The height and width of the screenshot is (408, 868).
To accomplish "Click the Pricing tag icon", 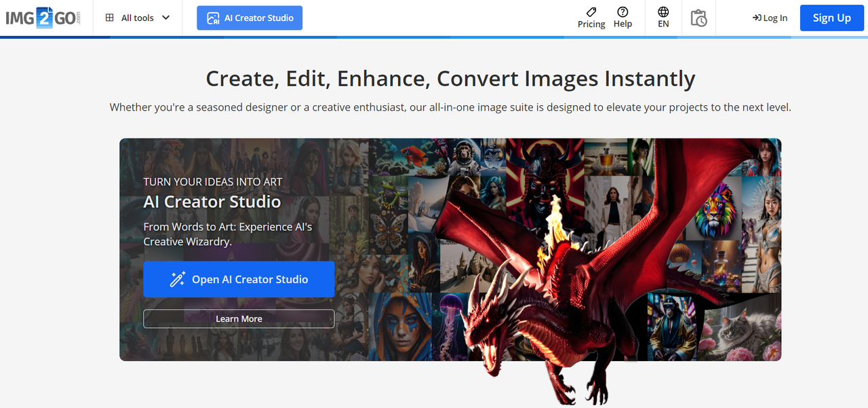I will [x=591, y=12].
